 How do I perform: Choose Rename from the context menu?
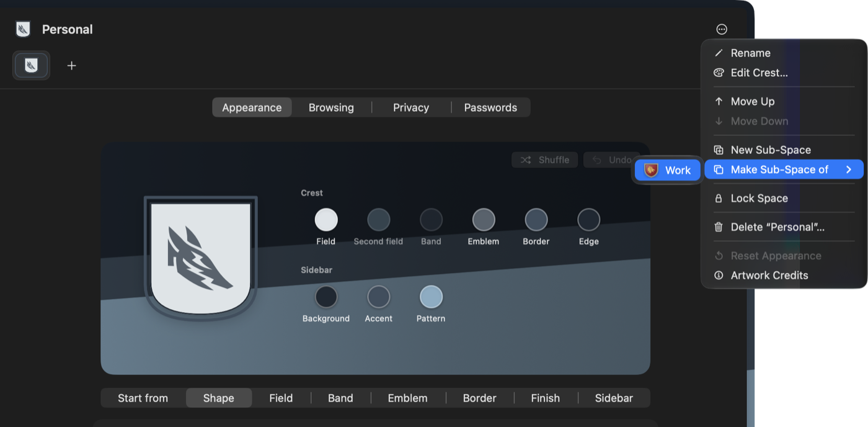[x=784, y=53]
